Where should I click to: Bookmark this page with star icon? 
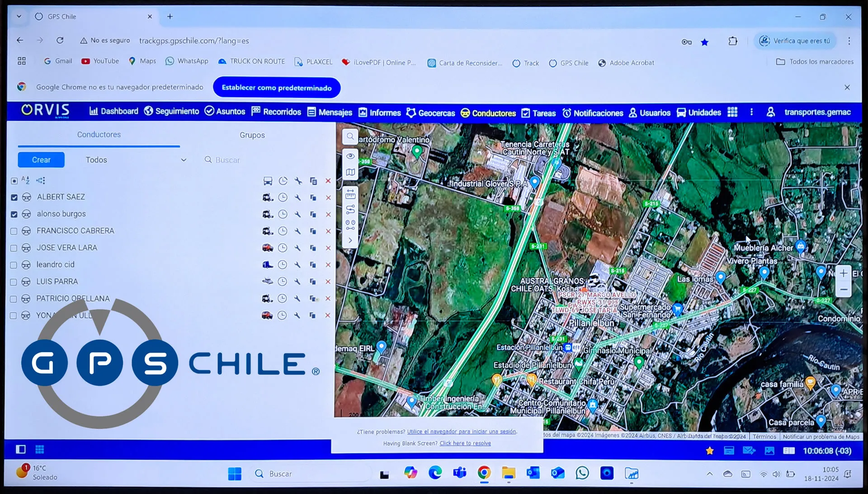point(704,42)
